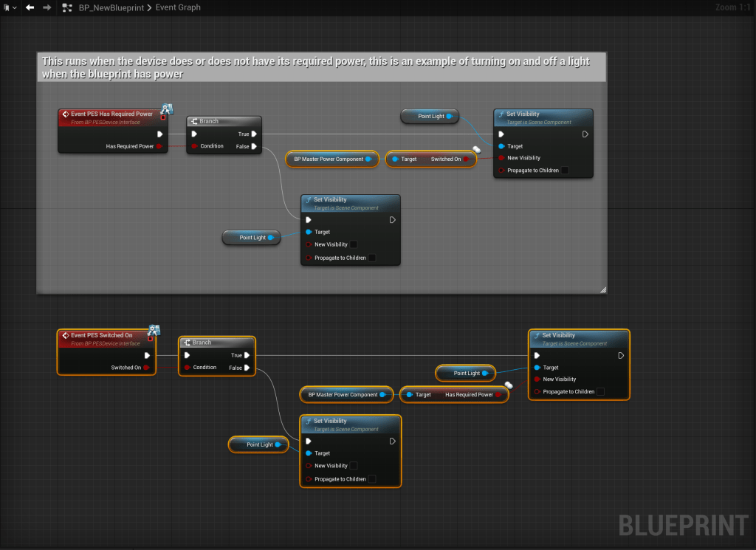Screen dimensions: 756x550
Task: Click the False exec pin on the comment box Branch
Action: (254, 146)
